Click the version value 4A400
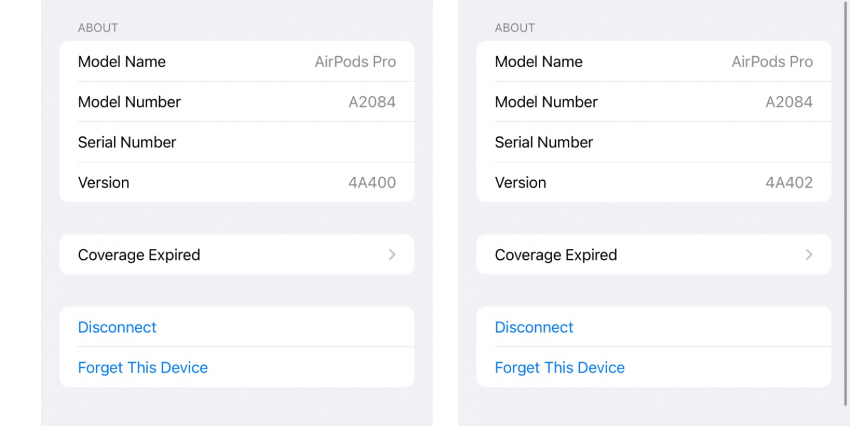 click(x=372, y=183)
